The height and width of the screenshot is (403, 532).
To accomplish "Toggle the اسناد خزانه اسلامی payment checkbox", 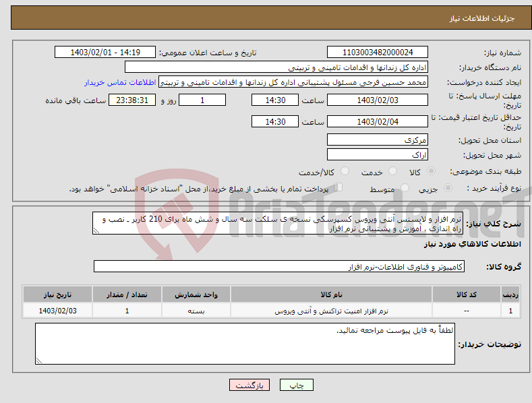I will 338,187.
